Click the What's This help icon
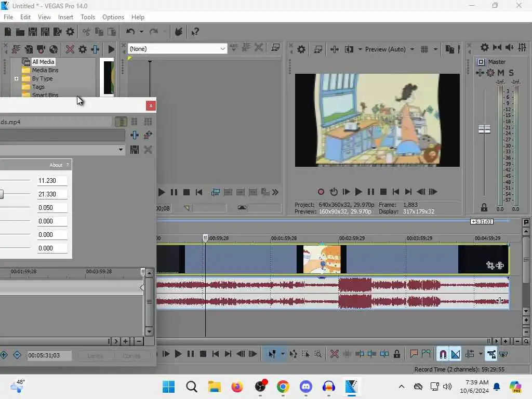The image size is (532, 399). click(x=195, y=32)
